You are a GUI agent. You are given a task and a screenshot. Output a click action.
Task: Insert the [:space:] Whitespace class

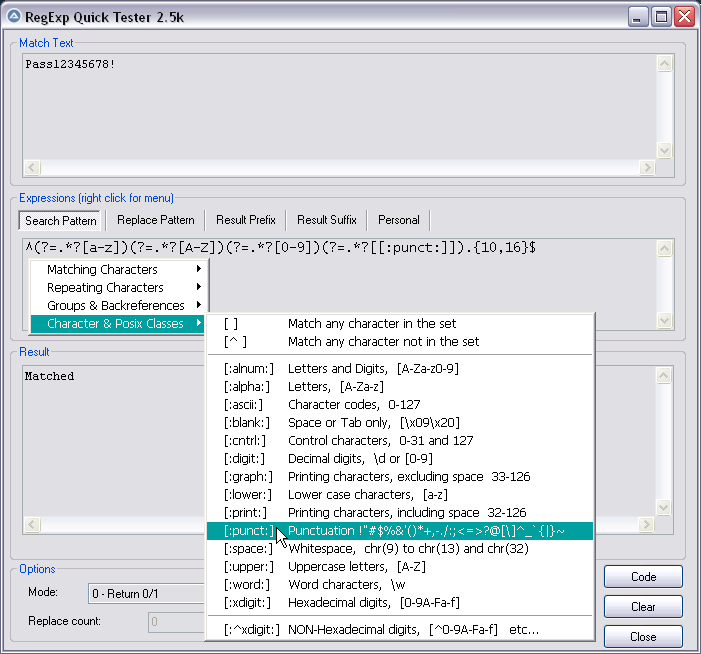click(400, 549)
